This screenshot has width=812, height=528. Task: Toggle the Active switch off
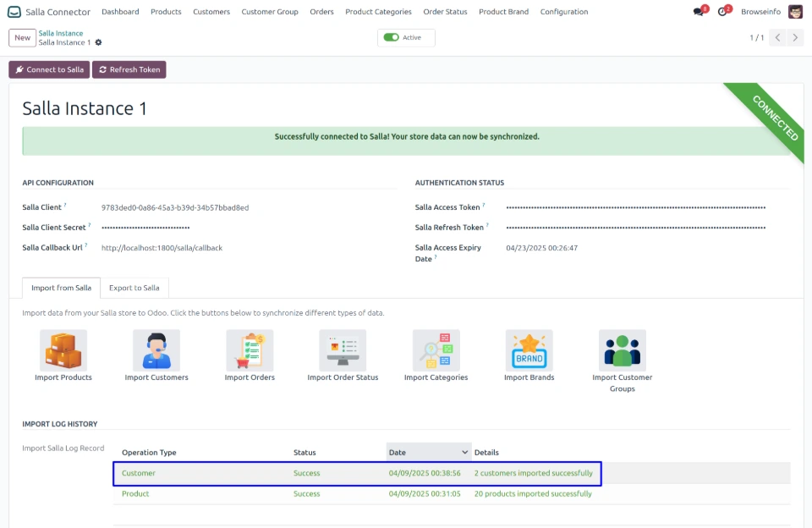(391, 37)
